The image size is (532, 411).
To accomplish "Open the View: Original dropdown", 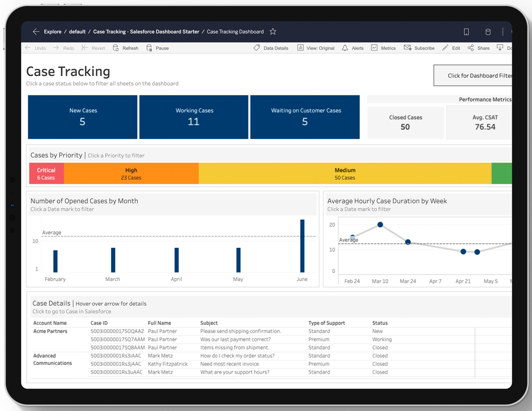I will pos(315,48).
